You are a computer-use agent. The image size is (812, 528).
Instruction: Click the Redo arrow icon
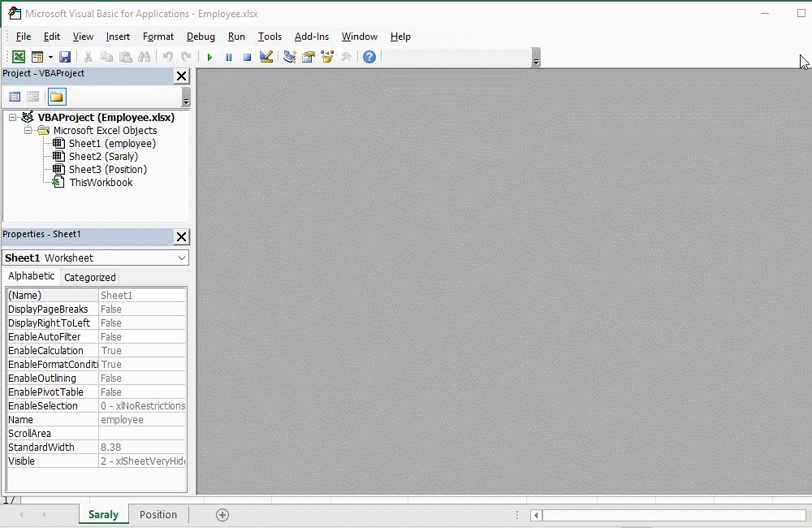pos(187,57)
